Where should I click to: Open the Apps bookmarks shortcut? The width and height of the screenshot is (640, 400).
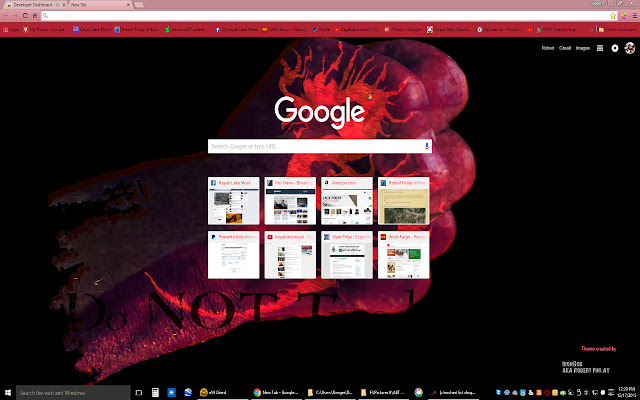click(x=11, y=29)
